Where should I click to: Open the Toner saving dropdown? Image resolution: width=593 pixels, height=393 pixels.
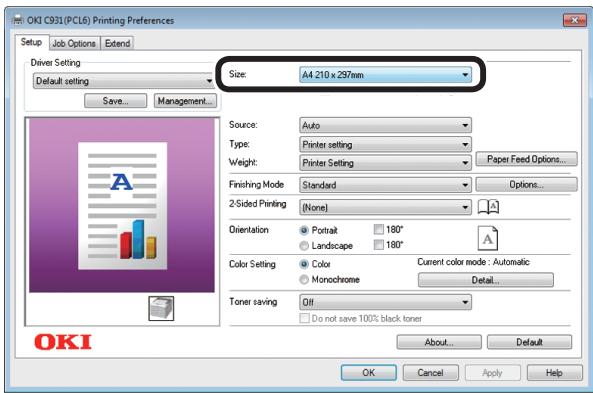pyautogui.click(x=385, y=302)
